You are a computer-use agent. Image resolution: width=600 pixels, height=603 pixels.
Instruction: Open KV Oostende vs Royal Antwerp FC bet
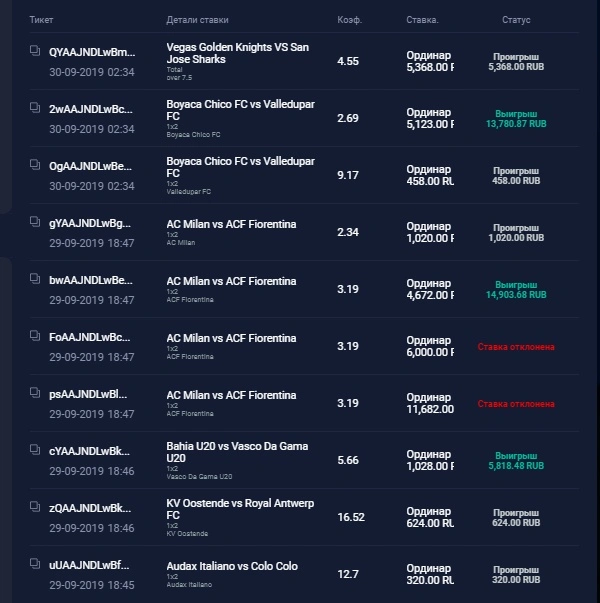240,509
